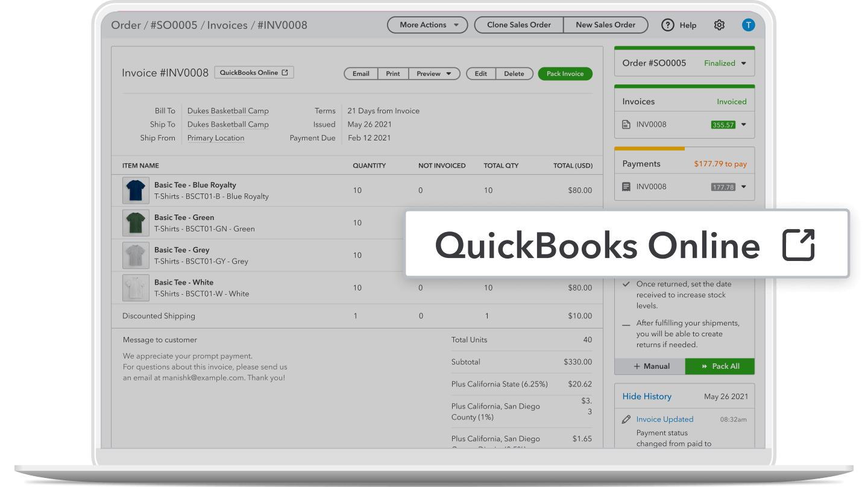The height and width of the screenshot is (487, 868).
Task: Open the Basic Tee White shirt thumbnail
Action: point(136,288)
